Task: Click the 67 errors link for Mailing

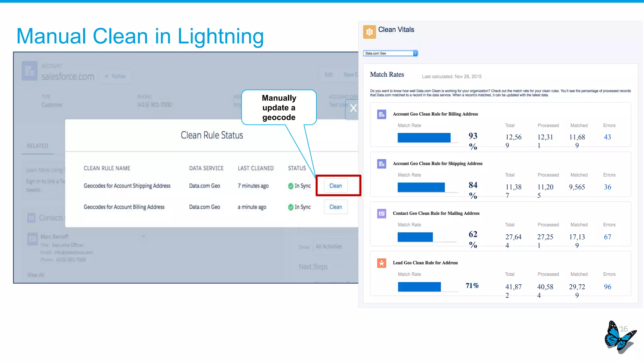Action: coord(607,237)
